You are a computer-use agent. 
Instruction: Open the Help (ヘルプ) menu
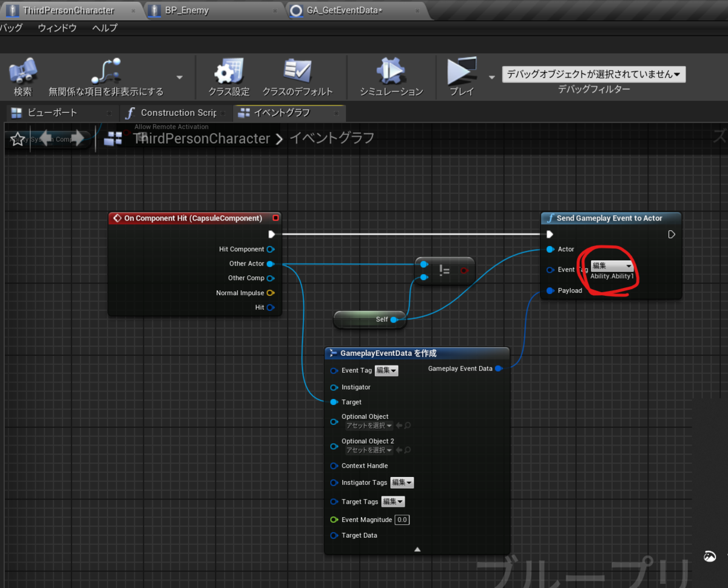click(105, 28)
